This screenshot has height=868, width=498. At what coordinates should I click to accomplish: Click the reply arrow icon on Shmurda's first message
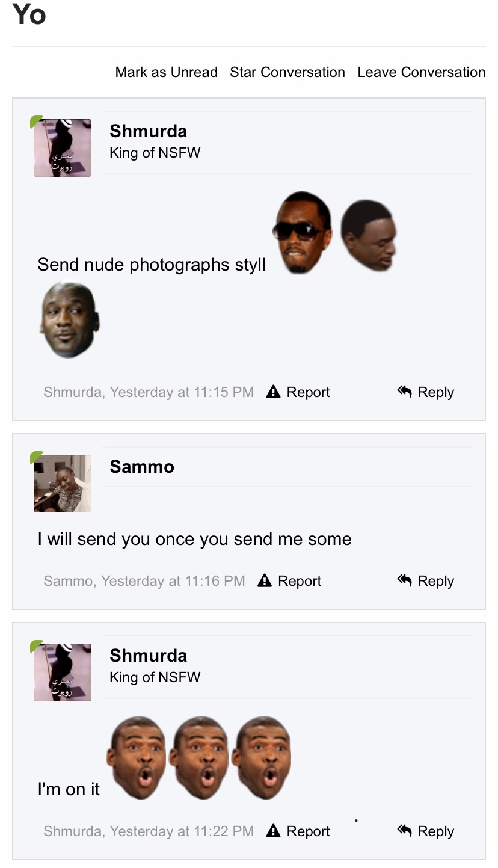[x=404, y=392]
